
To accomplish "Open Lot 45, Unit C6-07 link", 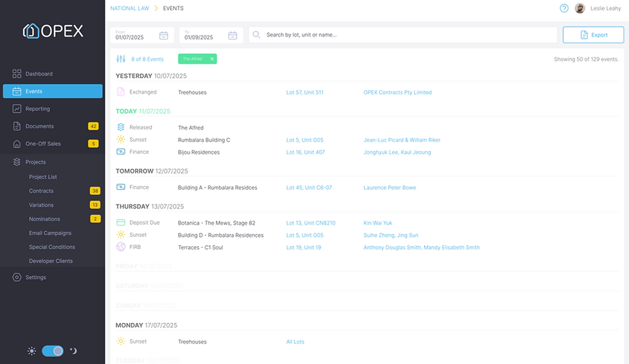I will pos(309,187).
